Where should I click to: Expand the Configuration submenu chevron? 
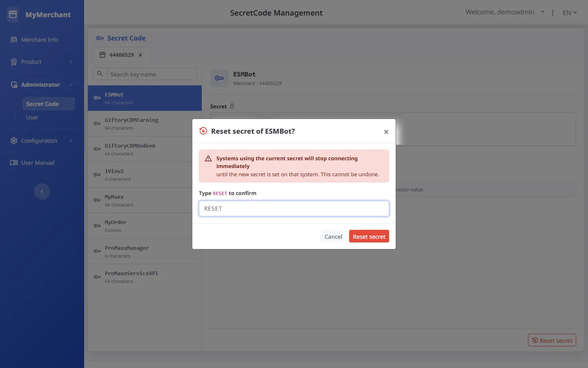point(71,141)
